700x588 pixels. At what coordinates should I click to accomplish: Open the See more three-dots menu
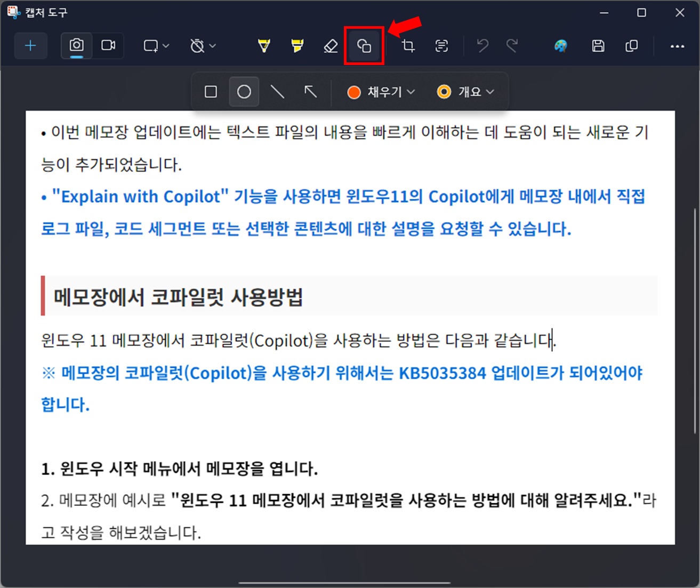pos(677,46)
